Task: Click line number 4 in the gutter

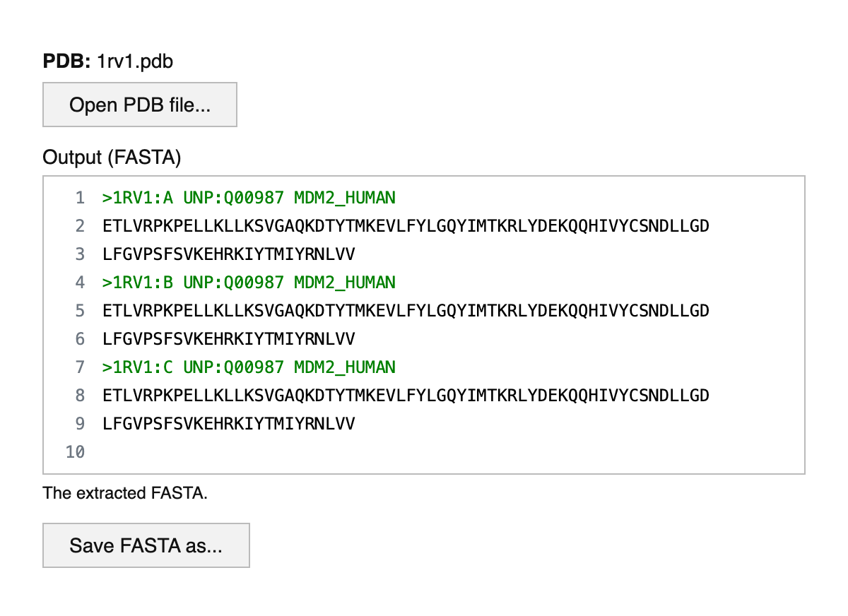Action: 80,283
